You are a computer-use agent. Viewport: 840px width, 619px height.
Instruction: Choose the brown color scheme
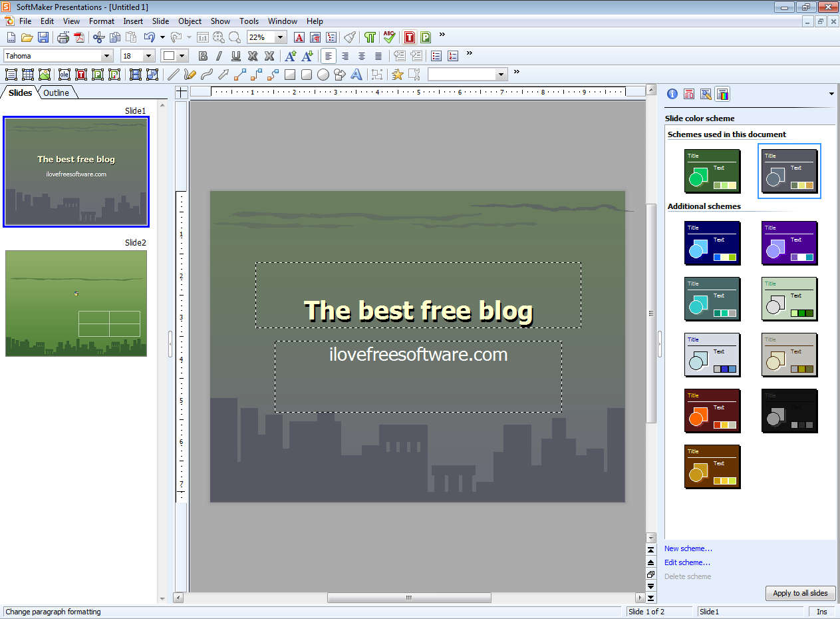pos(712,467)
